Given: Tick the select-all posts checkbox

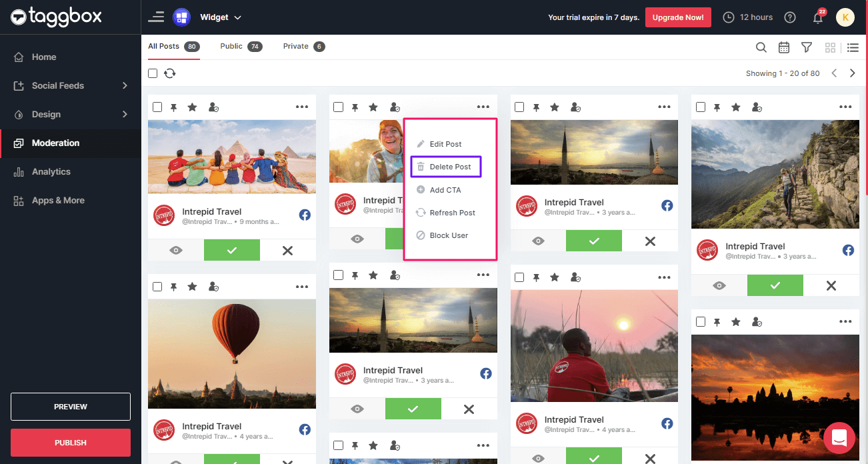Looking at the screenshot, I should [153, 73].
